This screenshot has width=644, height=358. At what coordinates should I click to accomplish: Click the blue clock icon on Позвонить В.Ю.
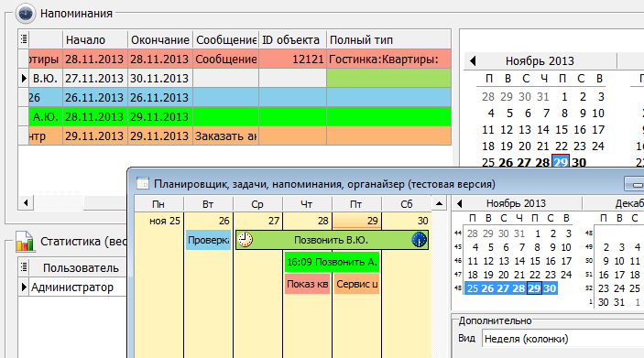419,240
